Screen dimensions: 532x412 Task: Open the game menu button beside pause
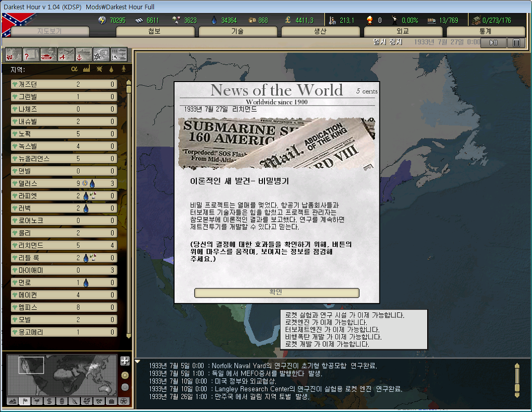click(516, 43)
